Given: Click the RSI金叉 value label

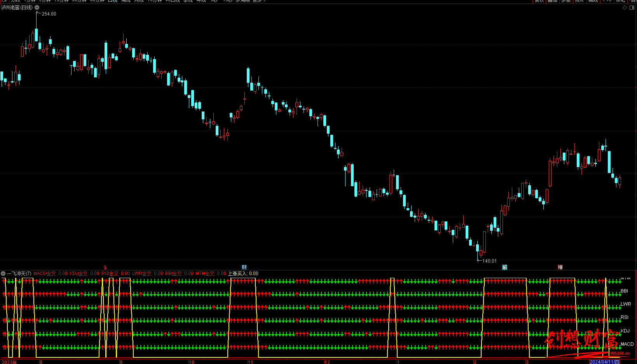Looking at the screenshot, I should click(x=116, y=273).
